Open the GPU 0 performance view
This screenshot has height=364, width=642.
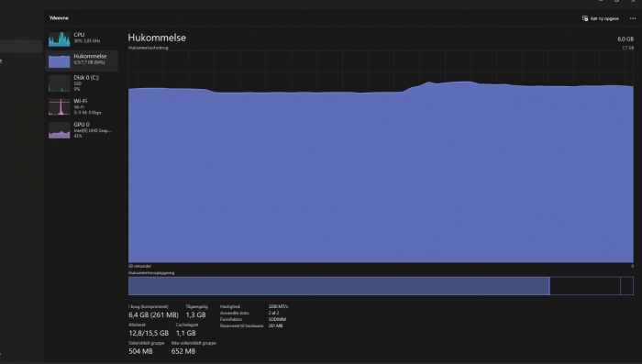[x=82, y=130]
